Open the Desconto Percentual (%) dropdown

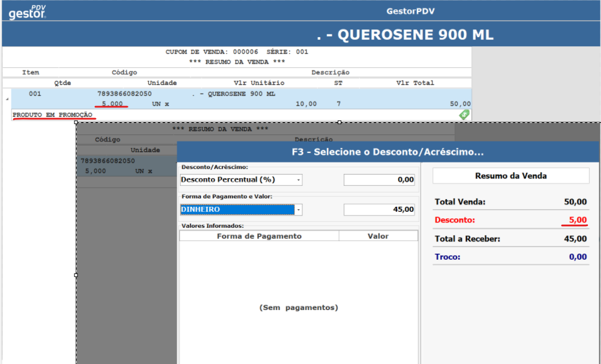pos(298,179)
